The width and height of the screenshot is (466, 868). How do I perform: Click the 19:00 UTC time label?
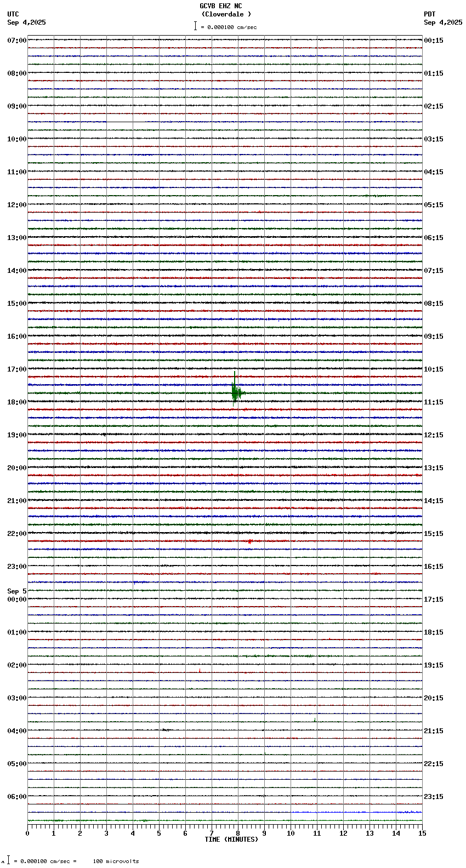[17, 435]
